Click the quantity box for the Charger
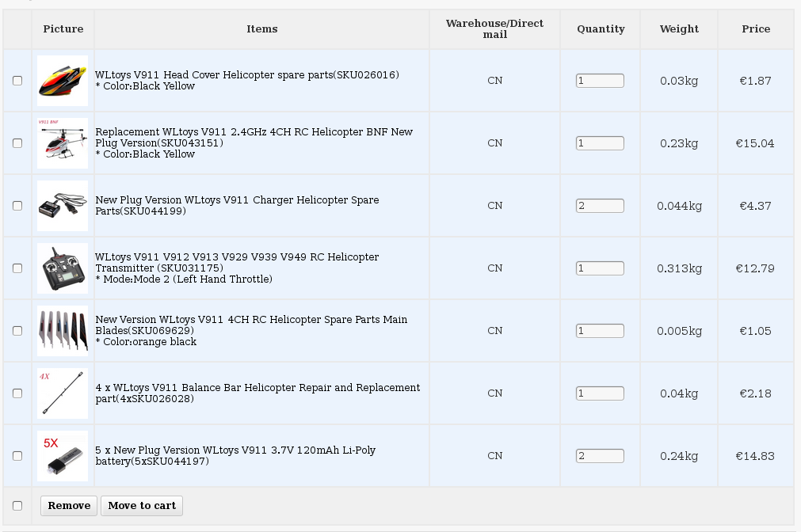The height and width of the screenshot is (532, 801). (x=600, y=206)
